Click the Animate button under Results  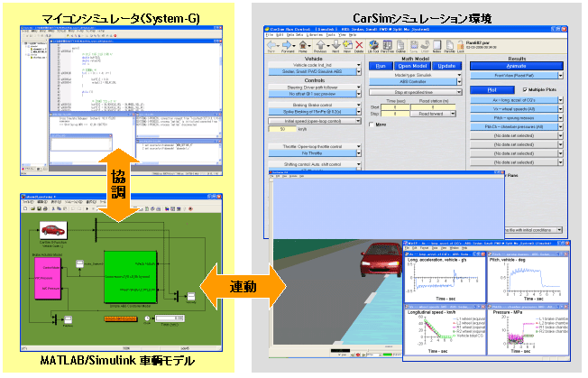click(x=517, y=66)
